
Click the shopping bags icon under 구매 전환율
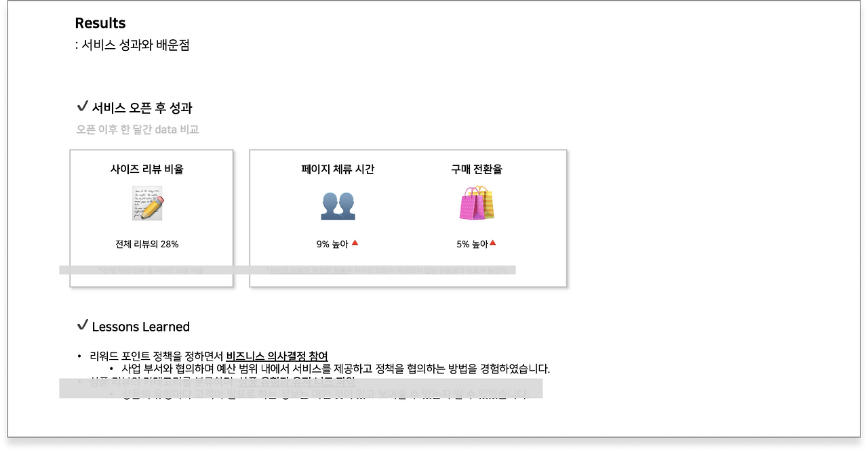pyautogui.click(x=477, y=205)
